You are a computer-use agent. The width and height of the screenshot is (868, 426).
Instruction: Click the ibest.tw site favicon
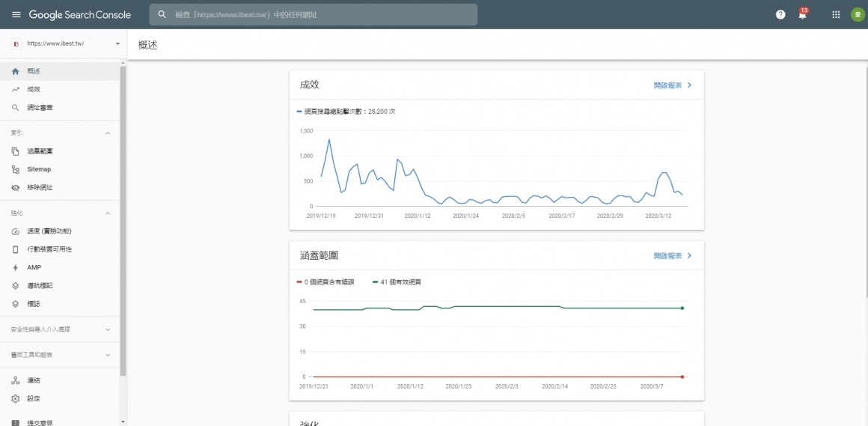coord(16,43)
